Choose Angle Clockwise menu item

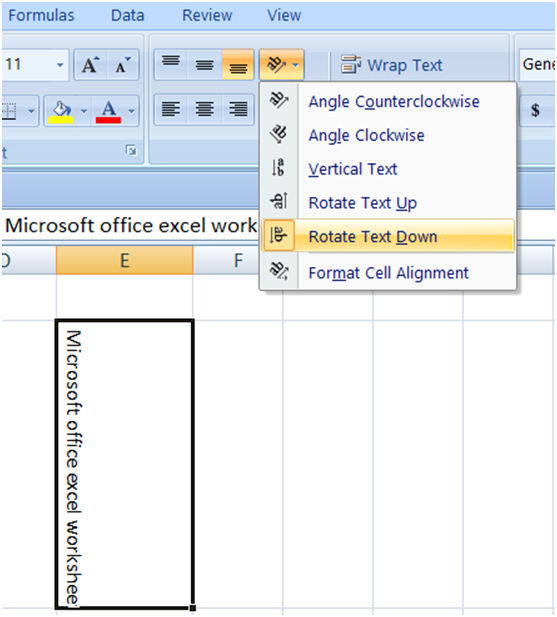point(388,135)
